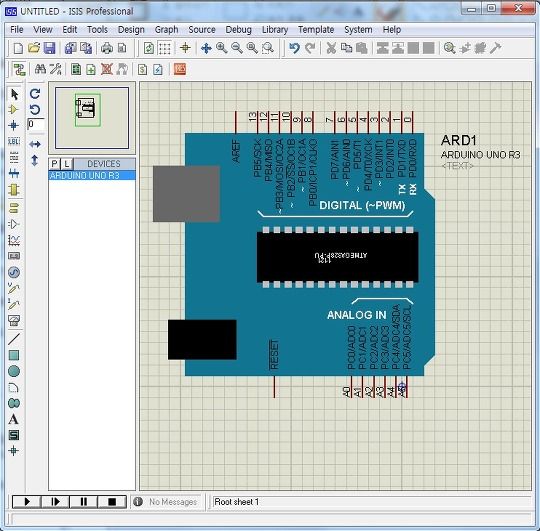Click the Y-Mirror vertical flip button
The width and height of the screenshot is (540, 531).
point(35,160)
